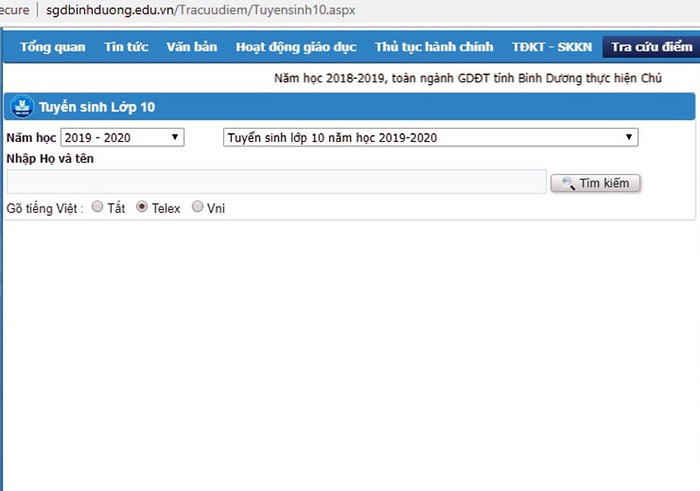
Task: Select the Telex typing mode radio
Action: point(142,207)
